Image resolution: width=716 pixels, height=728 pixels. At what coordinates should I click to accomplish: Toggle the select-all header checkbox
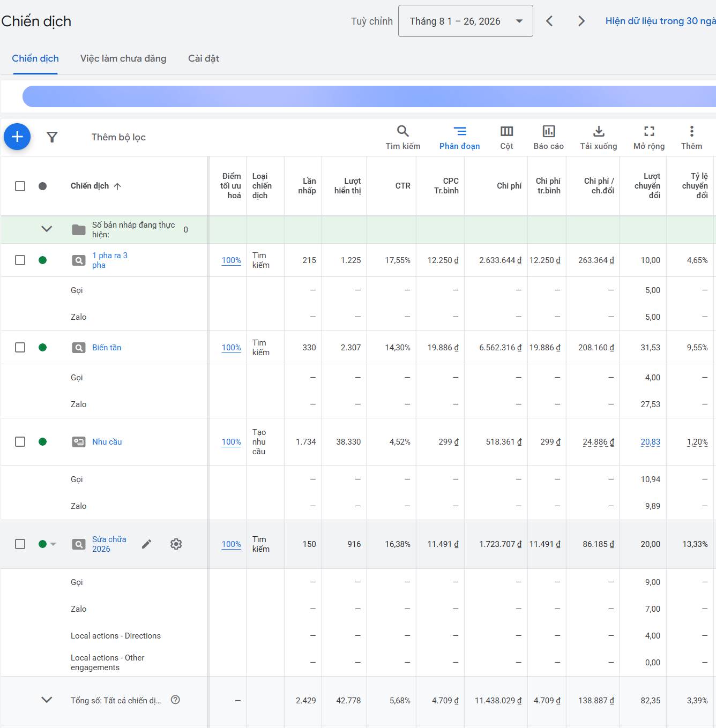20,186
